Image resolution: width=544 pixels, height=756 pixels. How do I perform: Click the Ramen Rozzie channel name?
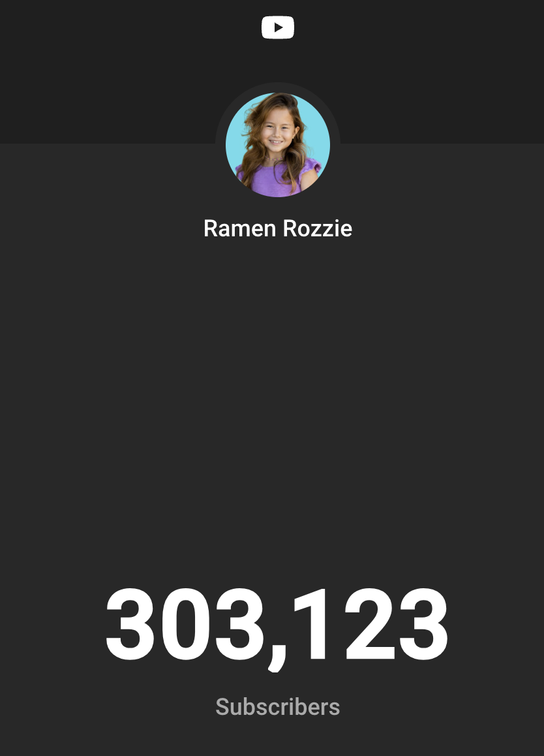(277, 228)
